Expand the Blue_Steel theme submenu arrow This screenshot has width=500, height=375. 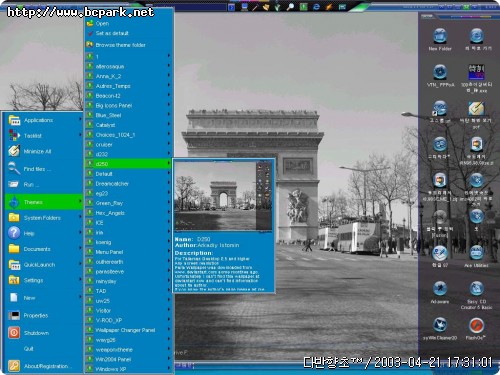169,114
